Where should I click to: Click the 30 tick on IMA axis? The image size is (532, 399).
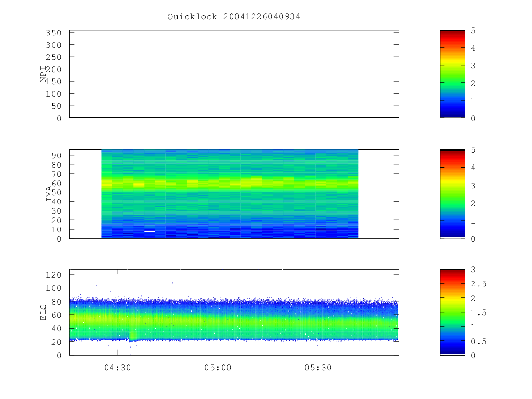pyautogui.click(x=56, y=211)
